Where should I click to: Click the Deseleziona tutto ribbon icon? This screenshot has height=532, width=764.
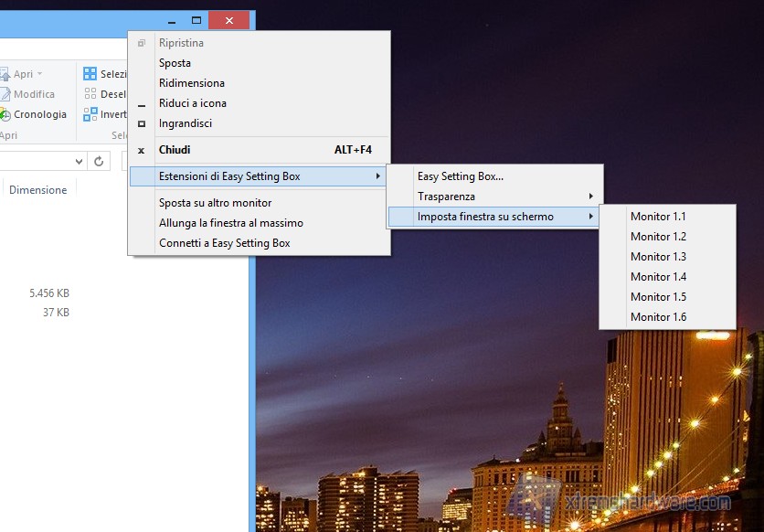[x=90, y=94]
